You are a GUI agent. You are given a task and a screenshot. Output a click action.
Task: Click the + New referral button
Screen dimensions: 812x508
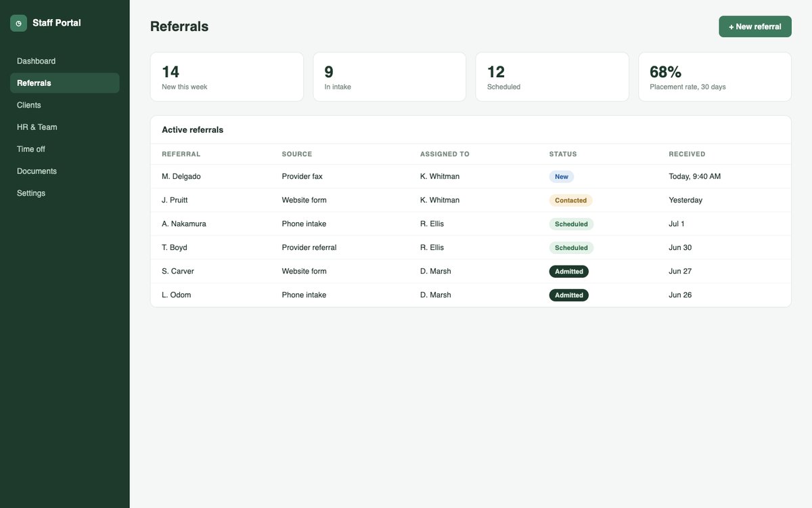pyautogui.click(x=755, y=26)
